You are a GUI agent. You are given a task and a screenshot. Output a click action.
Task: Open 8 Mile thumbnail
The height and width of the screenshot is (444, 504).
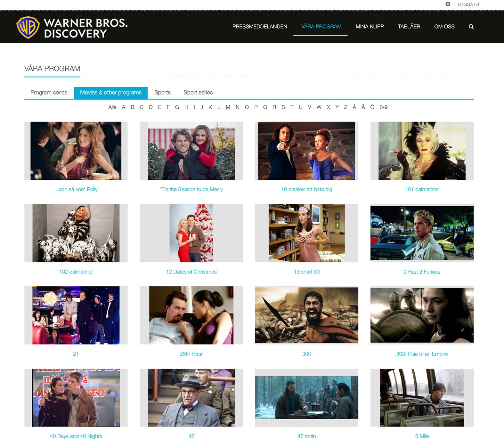point(422,398)
